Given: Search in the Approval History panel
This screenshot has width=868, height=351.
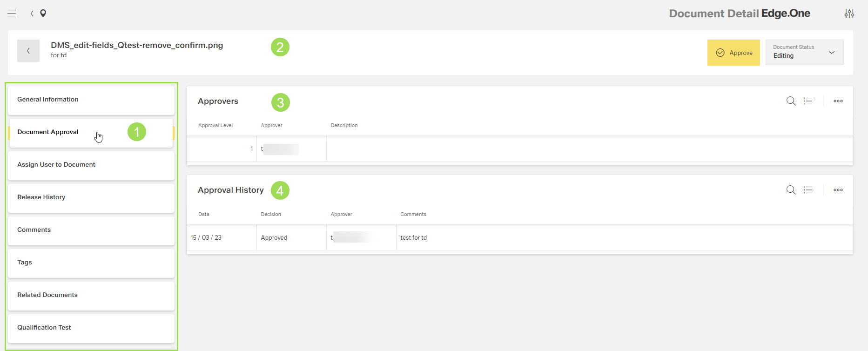Looking at the screenshot, I should click(x=791, y=190).
